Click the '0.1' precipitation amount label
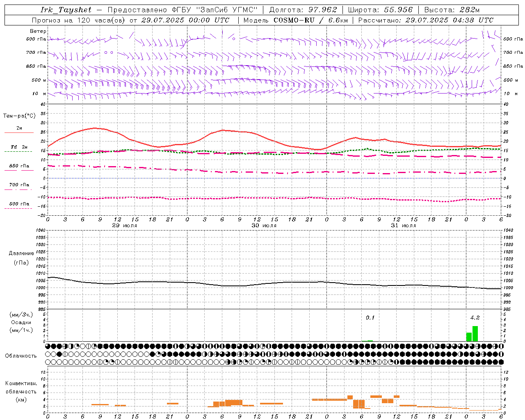The width and height of the screenshot is (525, 420). [370, 318]
